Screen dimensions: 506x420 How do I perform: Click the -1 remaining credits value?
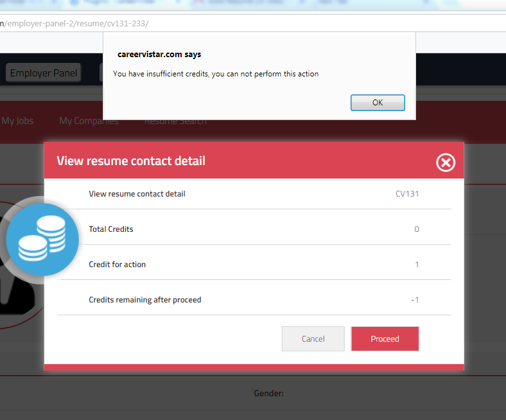pos(415,300)
